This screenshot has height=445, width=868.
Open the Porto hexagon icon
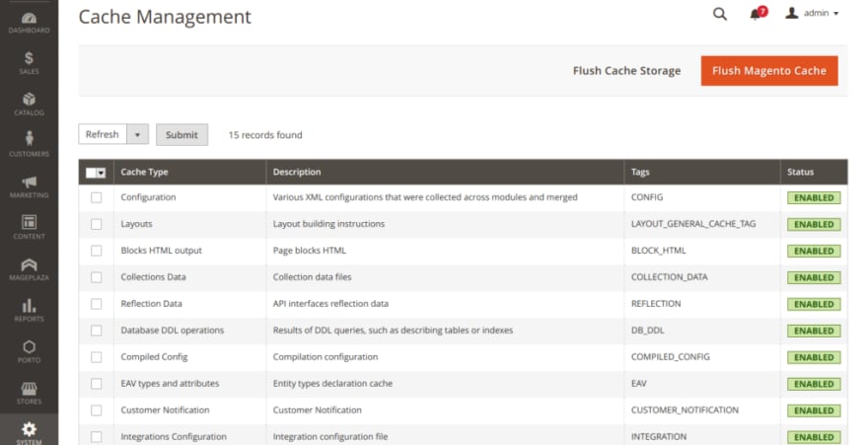[29, 351]
